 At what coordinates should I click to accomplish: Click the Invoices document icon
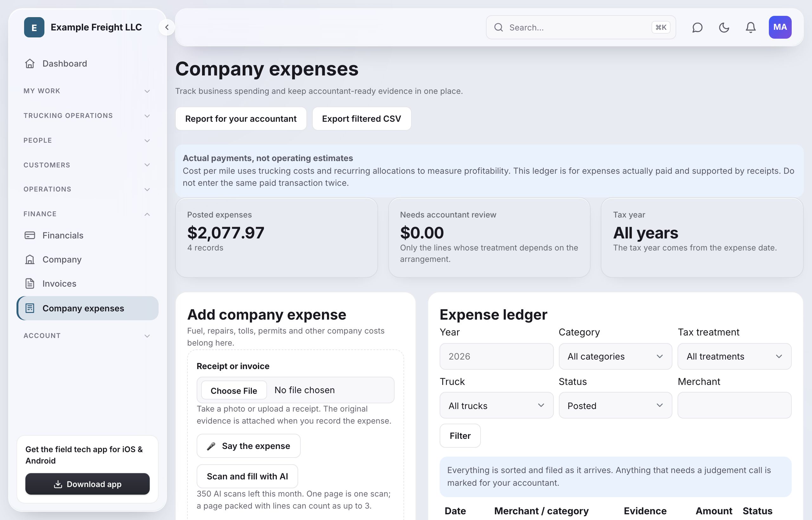click(x=30, y=284)
